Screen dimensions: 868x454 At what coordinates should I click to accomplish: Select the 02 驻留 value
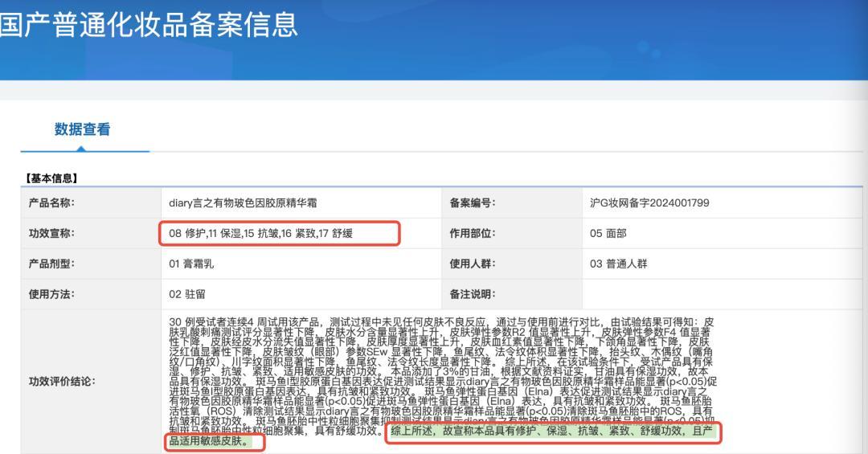tap(186, 294)
